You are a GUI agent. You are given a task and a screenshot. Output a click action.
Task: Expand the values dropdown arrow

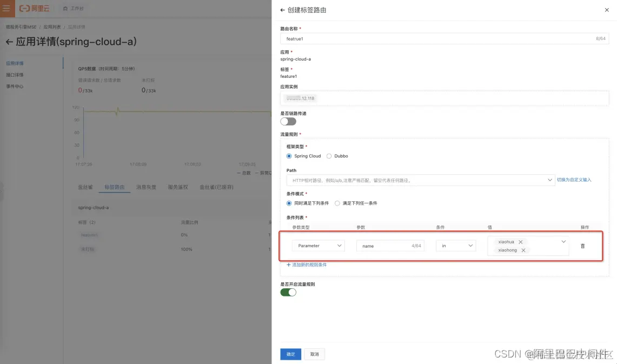click(563, 242)
